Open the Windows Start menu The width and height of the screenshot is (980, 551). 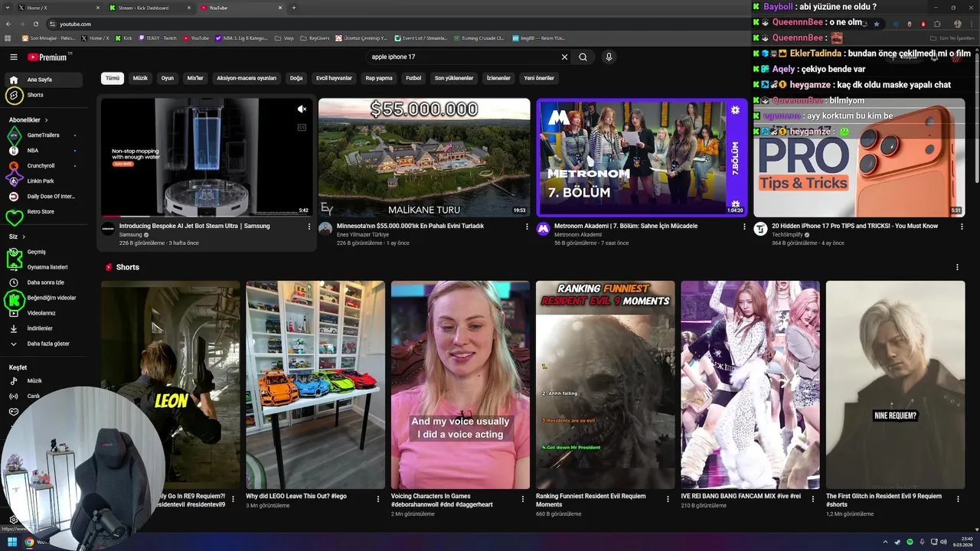click(x=12, y=542)
